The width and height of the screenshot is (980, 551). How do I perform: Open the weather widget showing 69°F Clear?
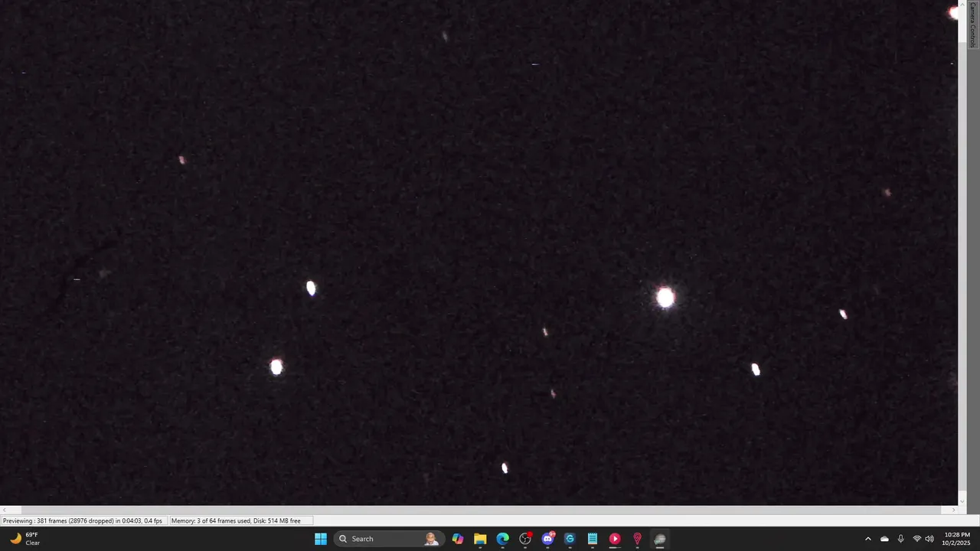coord(24,539)
